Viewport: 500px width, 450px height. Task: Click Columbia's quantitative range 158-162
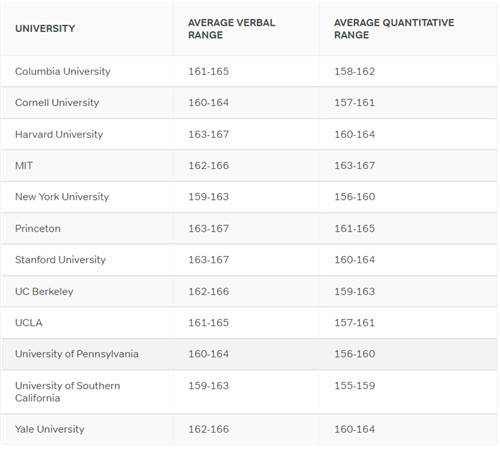coord(355,71)
